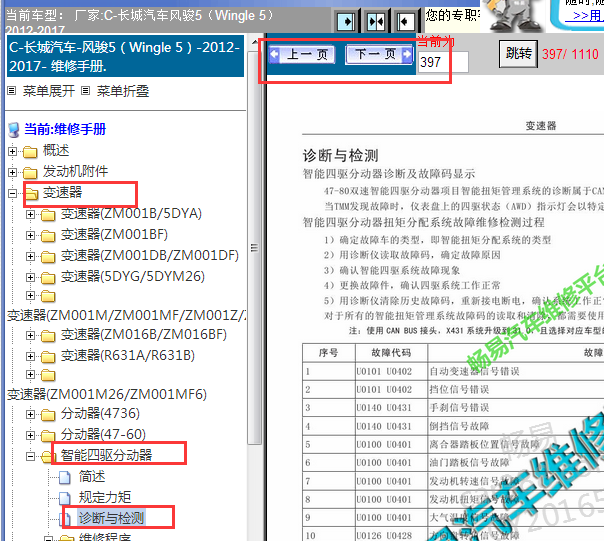604x541 pixels.
Task: Click the 变速器(ZM001DB/ZM001DF) folder icon
Action: pos(48,257)
